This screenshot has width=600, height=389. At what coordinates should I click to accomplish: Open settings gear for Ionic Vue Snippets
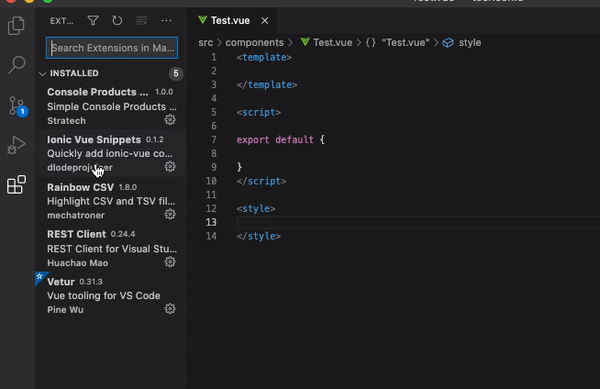point(170,166)
